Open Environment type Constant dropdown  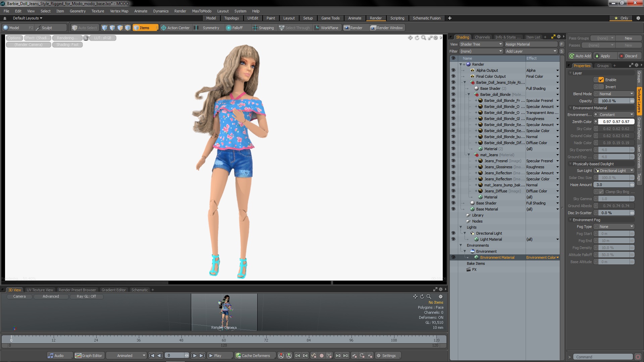616,115
